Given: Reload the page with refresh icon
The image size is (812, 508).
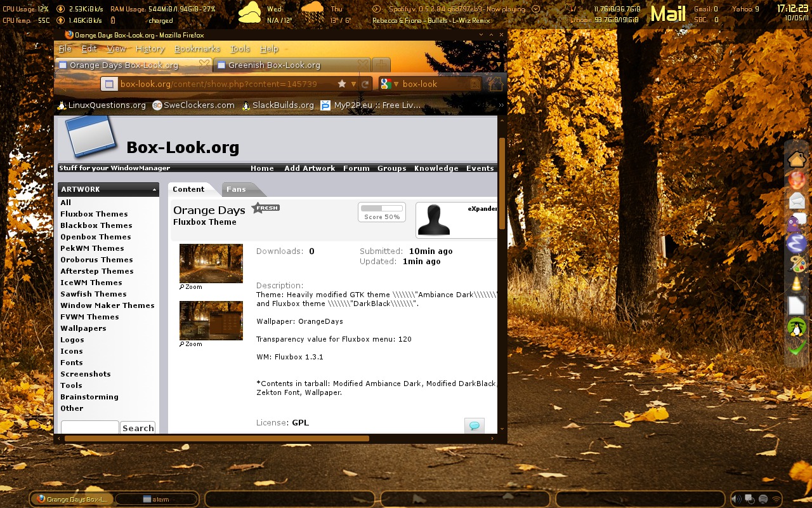Looking at the screenshot, I should 365,84.
